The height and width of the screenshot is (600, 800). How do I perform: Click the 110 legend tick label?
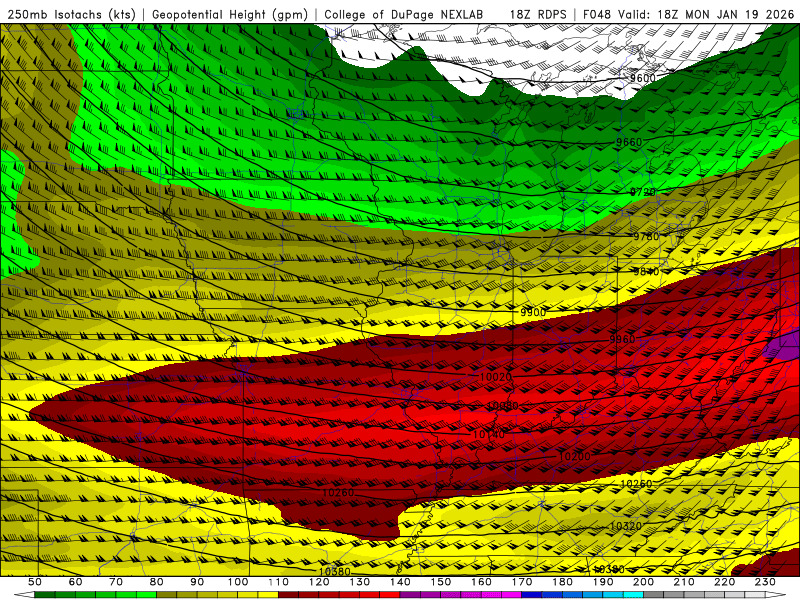point(278,582)
